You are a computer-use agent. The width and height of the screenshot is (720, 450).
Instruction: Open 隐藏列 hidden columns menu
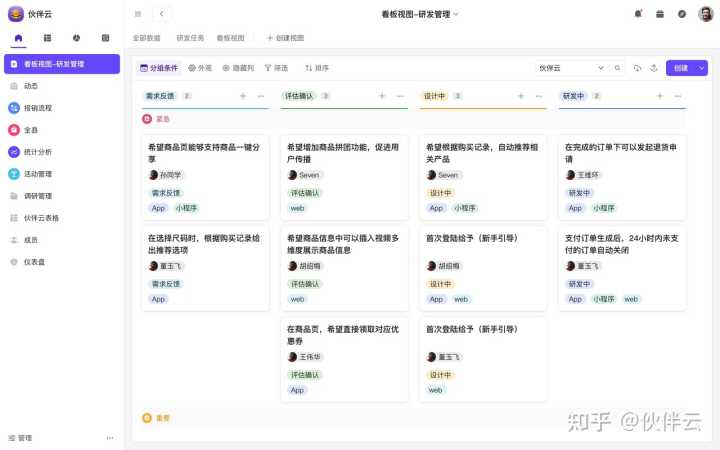[238, 68]
